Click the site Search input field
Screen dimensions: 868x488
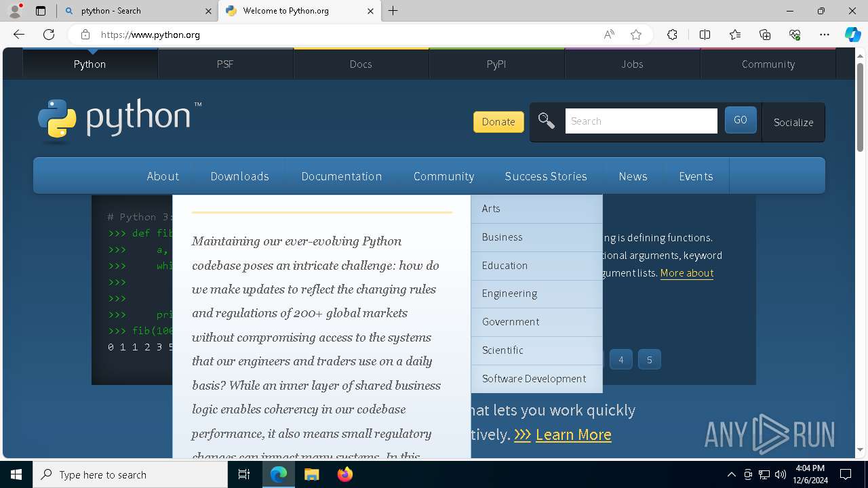tap(641, 121)
